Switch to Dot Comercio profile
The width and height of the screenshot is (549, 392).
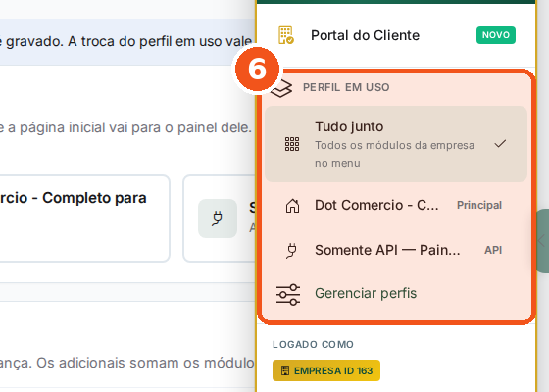tap(396, 205)
